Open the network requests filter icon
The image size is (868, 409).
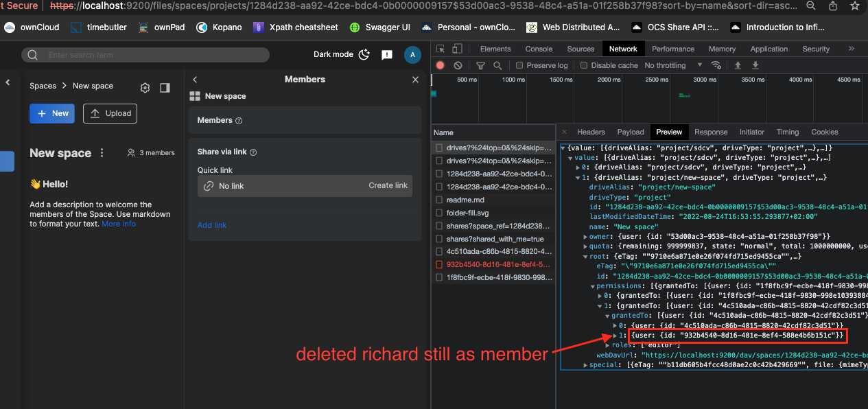point(480,65)
